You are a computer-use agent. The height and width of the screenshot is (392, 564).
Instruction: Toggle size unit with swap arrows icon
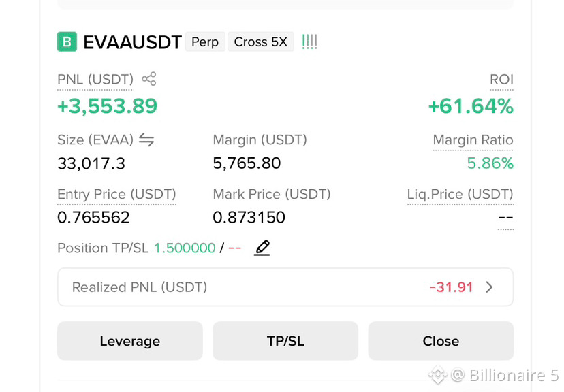coord(146,140)
